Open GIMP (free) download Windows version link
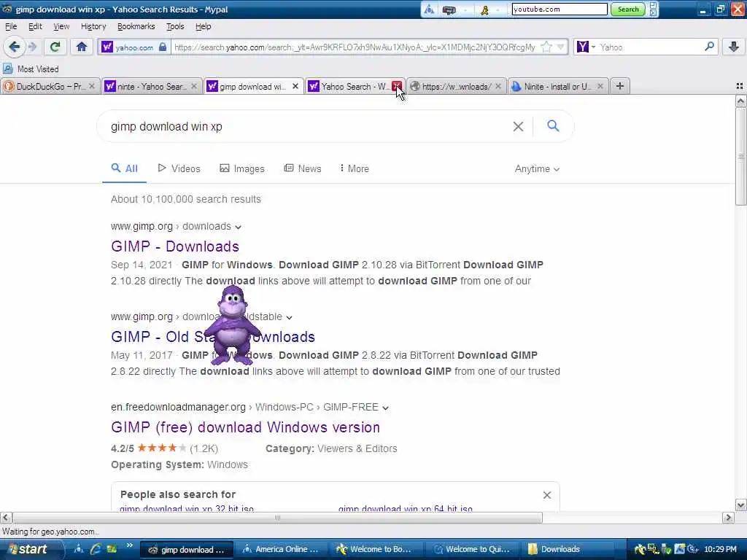The image size is (747, 560). 245,427
